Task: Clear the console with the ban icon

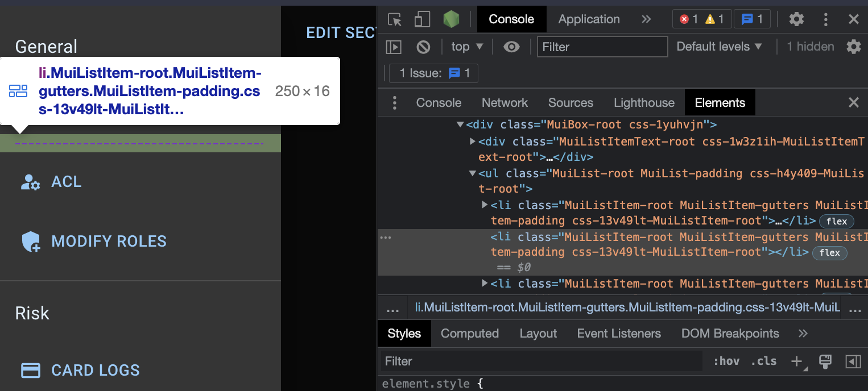Action: (423, 47)
